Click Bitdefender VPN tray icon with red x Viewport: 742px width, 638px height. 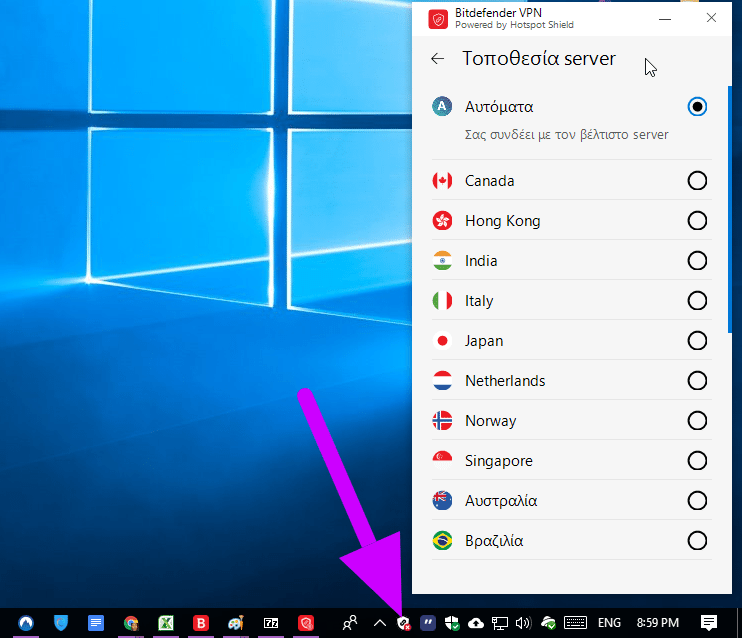coord(404,623)
